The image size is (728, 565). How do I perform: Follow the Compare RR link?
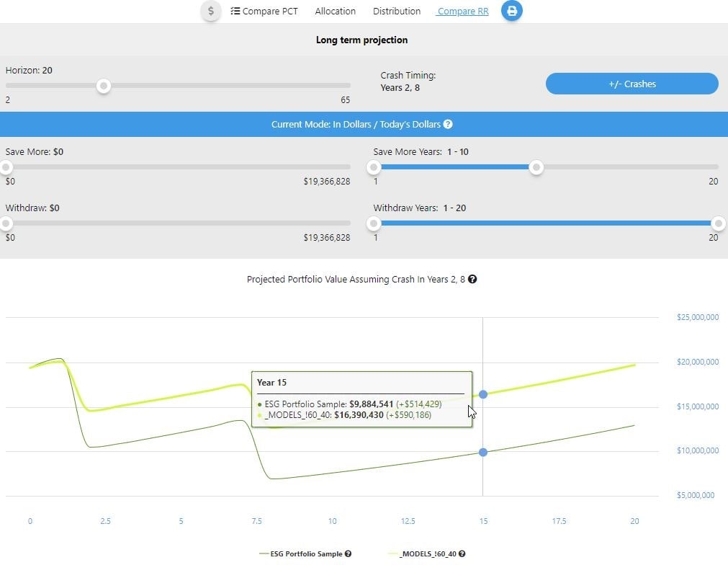462,12
